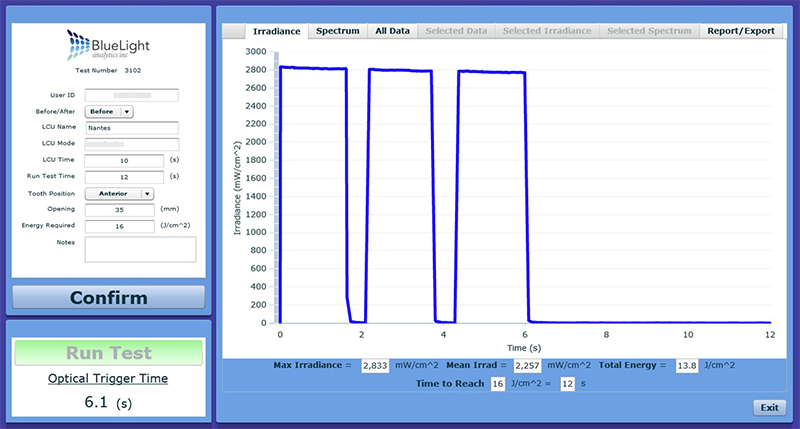Click the Run Test button
The height and width of the screenshot is (429, 800).
[108, 353]
